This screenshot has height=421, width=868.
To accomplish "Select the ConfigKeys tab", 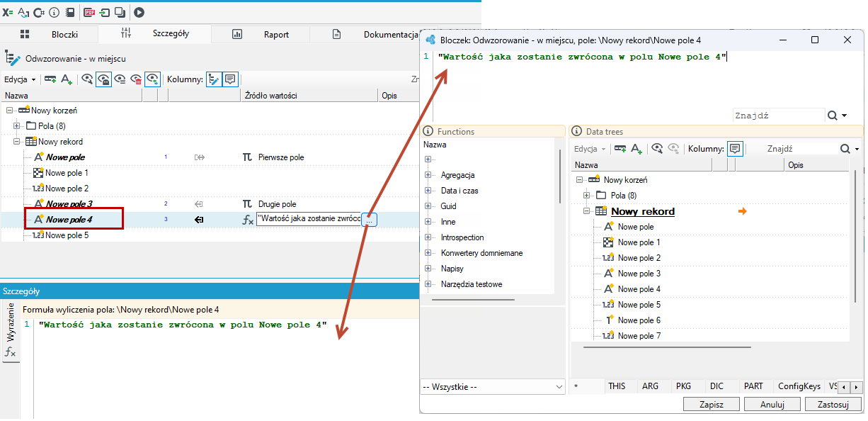I will point(799,386).
